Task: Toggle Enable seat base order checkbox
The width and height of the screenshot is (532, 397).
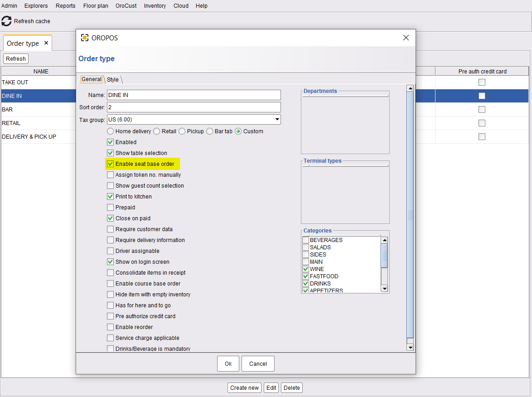Action: [110, 164]
